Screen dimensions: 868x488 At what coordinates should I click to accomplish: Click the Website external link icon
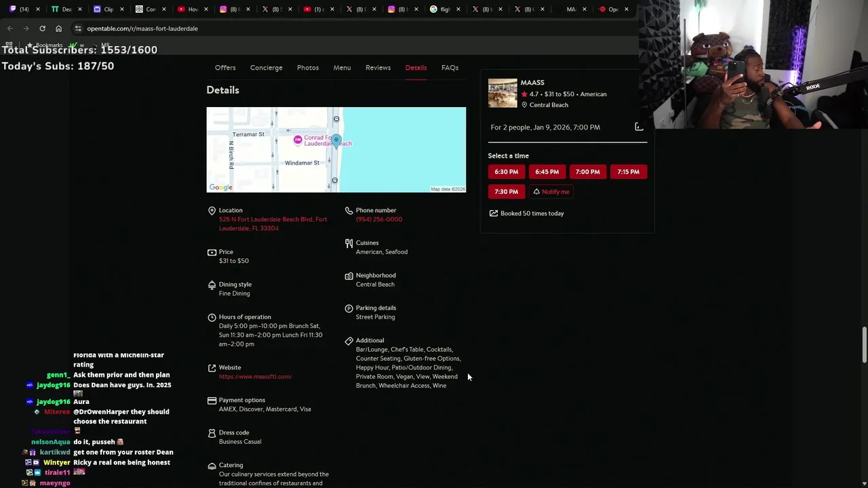click(x=212, y=368)
